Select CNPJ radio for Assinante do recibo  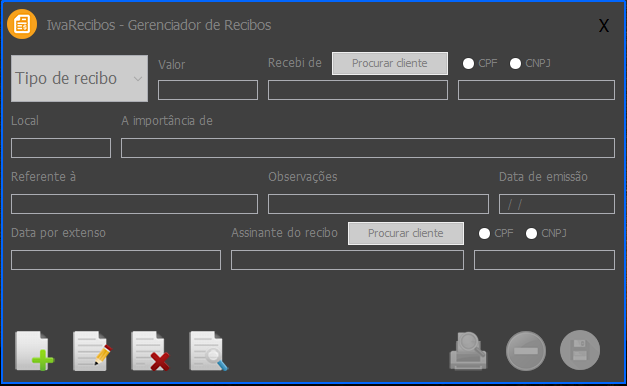click(531, 233)
